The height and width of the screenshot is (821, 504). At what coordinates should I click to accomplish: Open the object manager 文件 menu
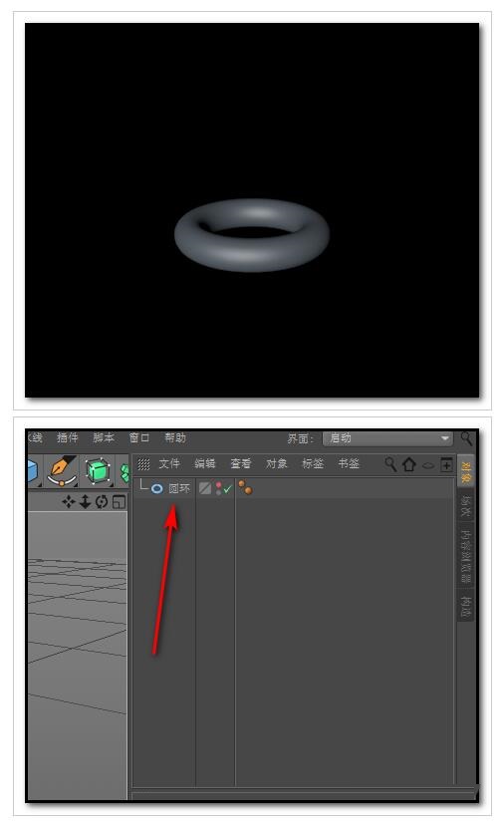[169, 464]
